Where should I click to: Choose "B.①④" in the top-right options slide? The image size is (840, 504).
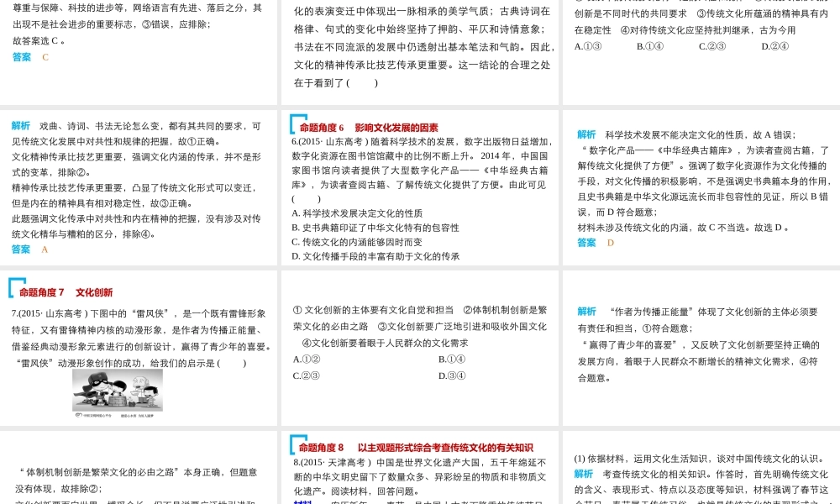coord(650,46)
